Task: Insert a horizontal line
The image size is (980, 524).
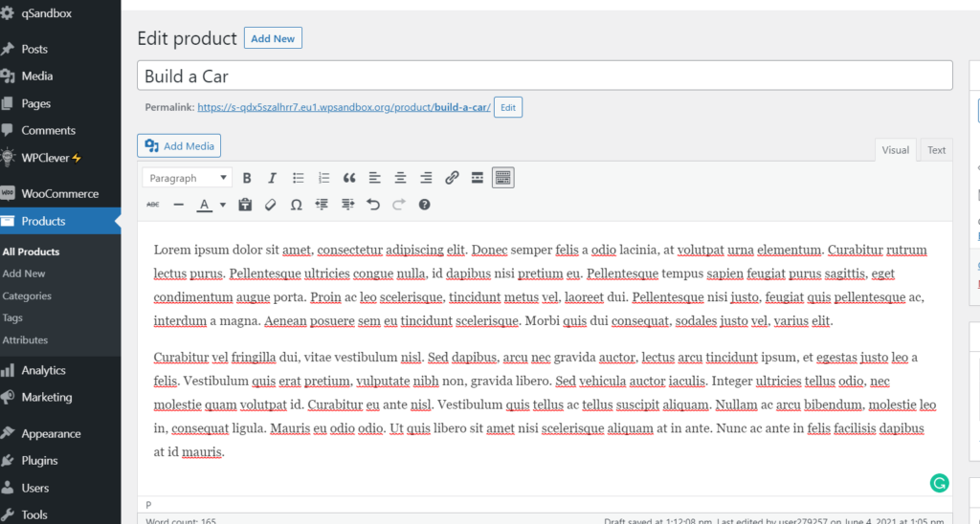Action: 178,205
